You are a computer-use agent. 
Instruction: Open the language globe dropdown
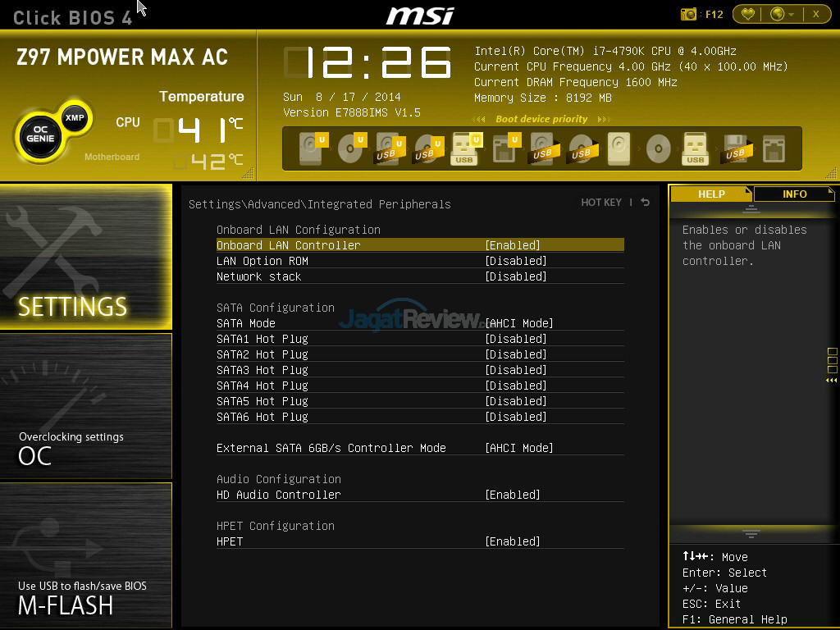click(x=782, y=14)
